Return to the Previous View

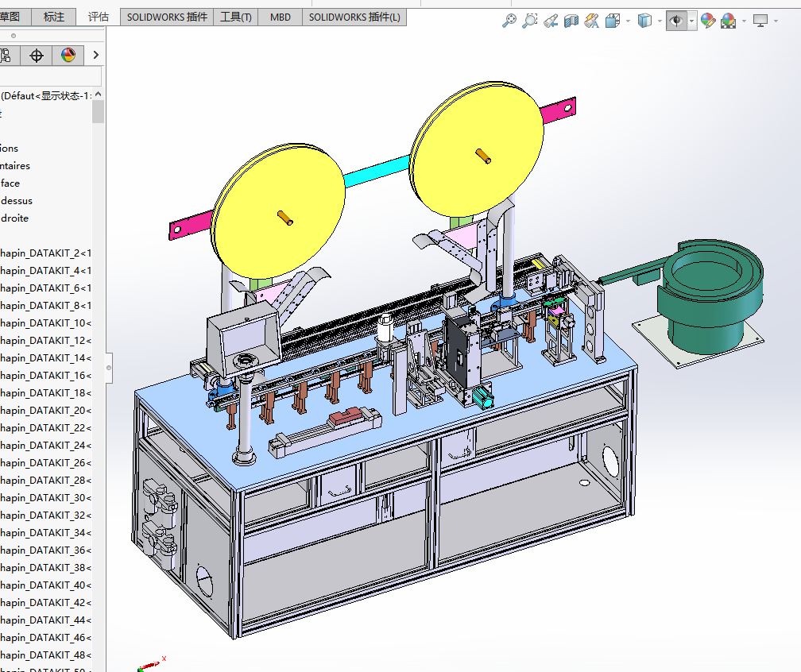(551, 21)
